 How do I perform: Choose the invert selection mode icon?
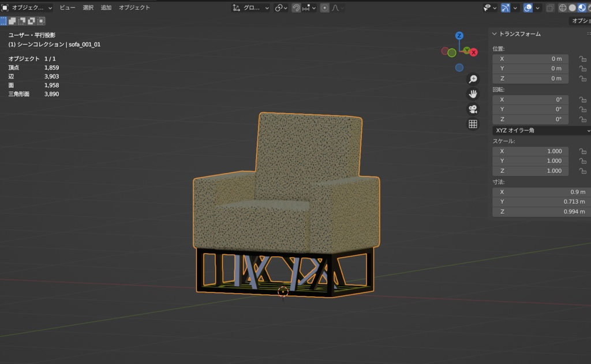click(x=32, y=21)
